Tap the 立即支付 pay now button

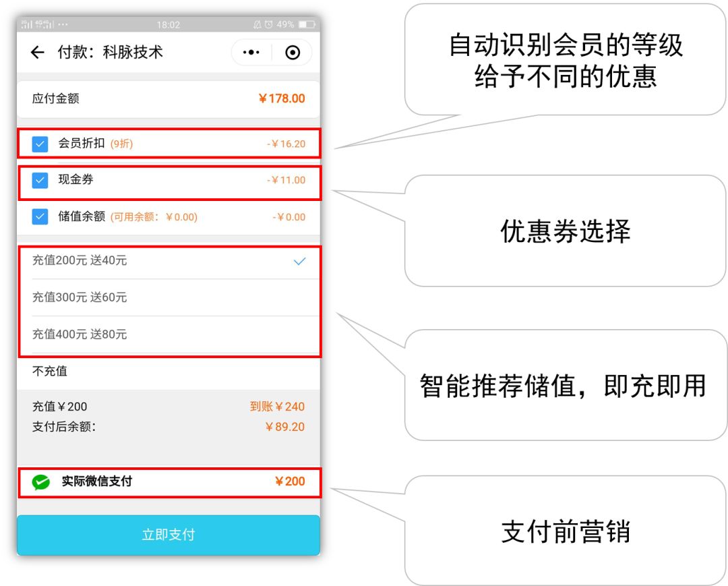[168, 534]
